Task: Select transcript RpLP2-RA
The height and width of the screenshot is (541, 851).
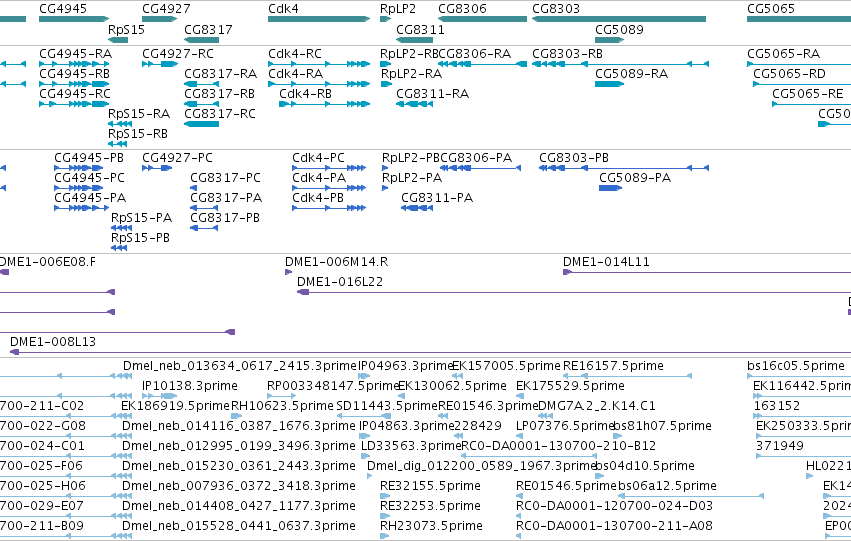Action: click(386, 84)
